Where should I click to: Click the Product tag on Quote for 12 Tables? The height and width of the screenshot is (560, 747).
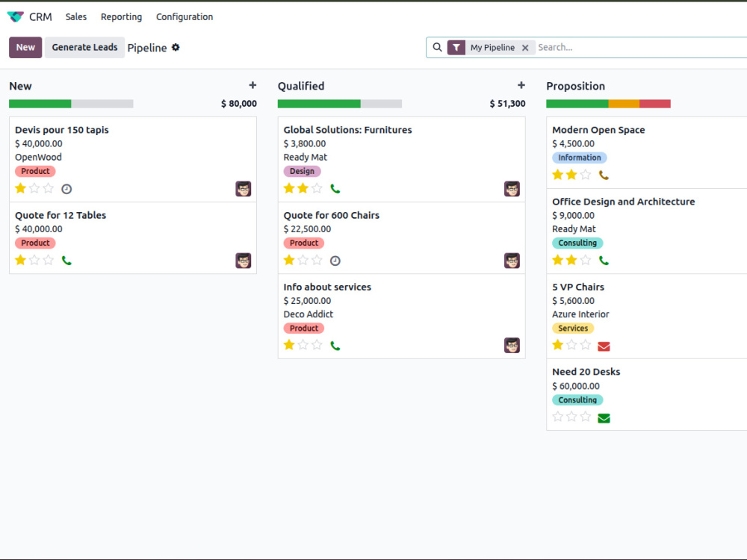(35, 243)
